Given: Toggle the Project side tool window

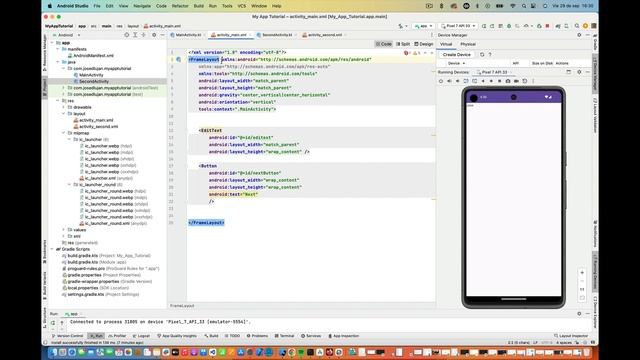Looking at the screenshot, I should pyautogui.click(x=45, y=87).
